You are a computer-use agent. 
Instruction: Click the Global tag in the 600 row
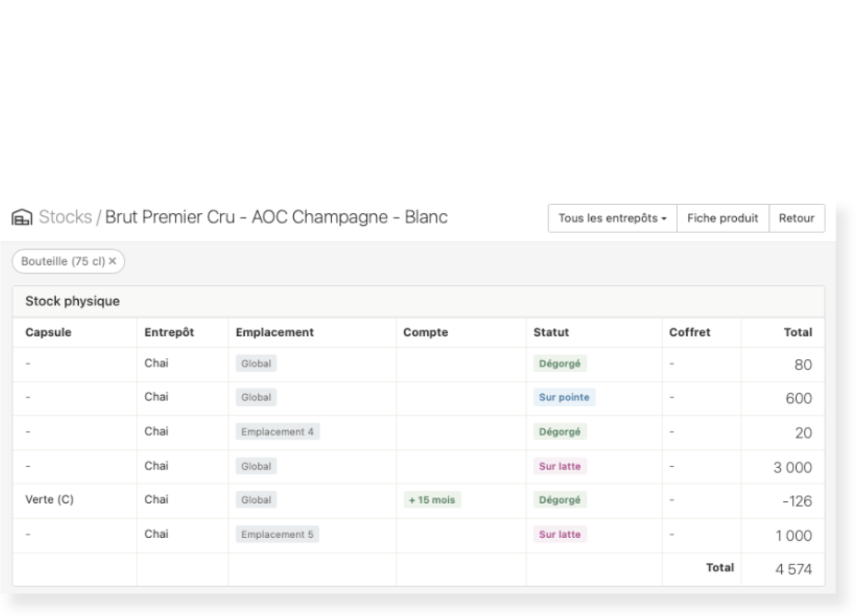point(256,397)
